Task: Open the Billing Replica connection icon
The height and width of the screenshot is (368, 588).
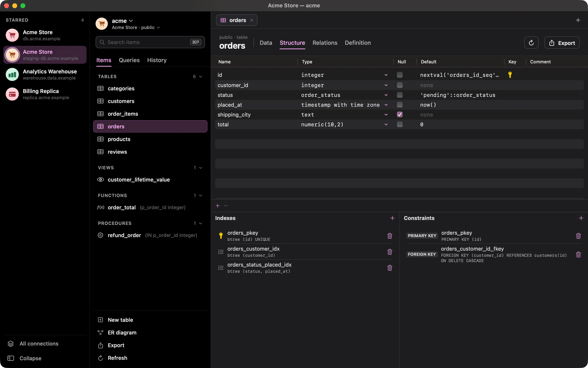Action: [x=12, y=94]
